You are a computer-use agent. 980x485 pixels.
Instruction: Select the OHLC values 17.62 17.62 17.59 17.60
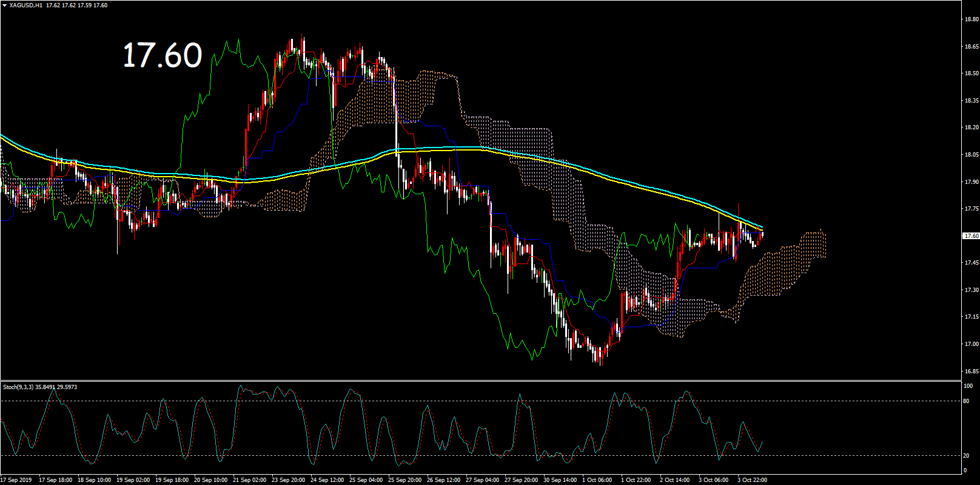[x=77, y=5]
